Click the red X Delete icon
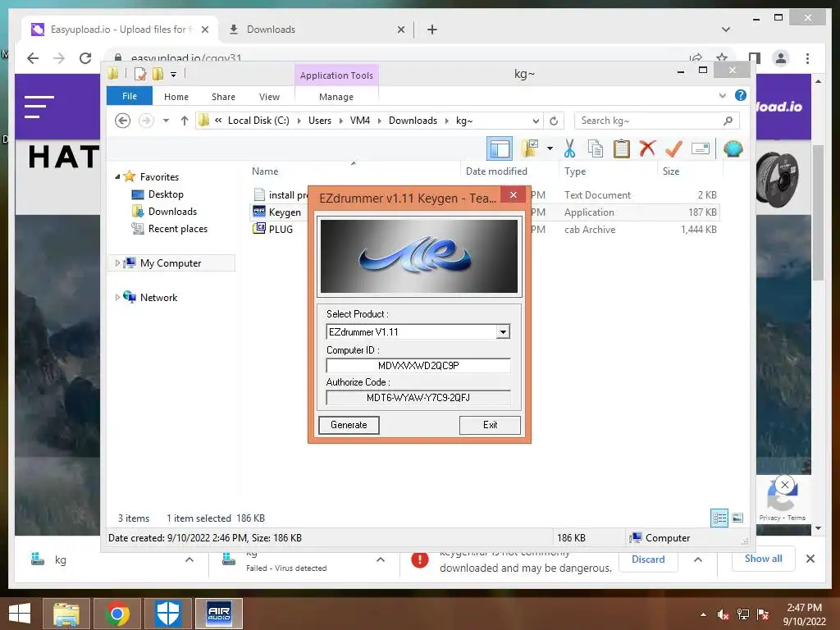This screenshot has width=840, height=630. [647, 148]
